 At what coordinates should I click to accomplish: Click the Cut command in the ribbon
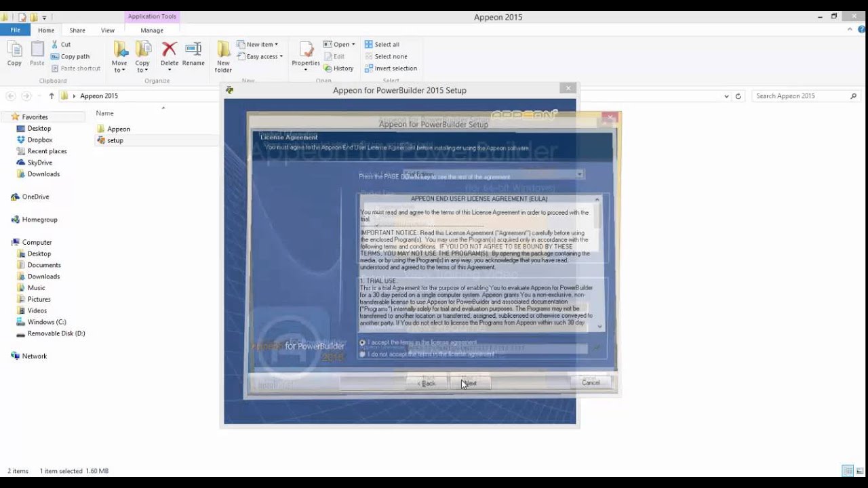[x=61, y=44]
